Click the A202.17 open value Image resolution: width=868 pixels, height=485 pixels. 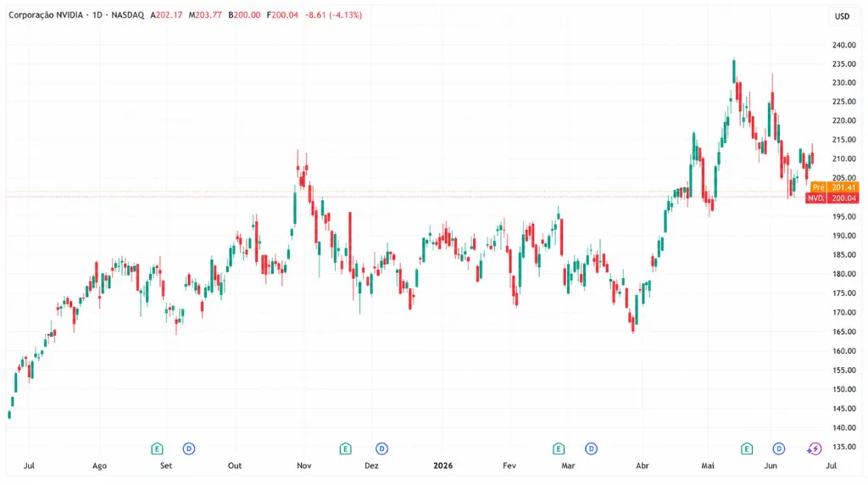pyautogui.click(x=167, y=15)
